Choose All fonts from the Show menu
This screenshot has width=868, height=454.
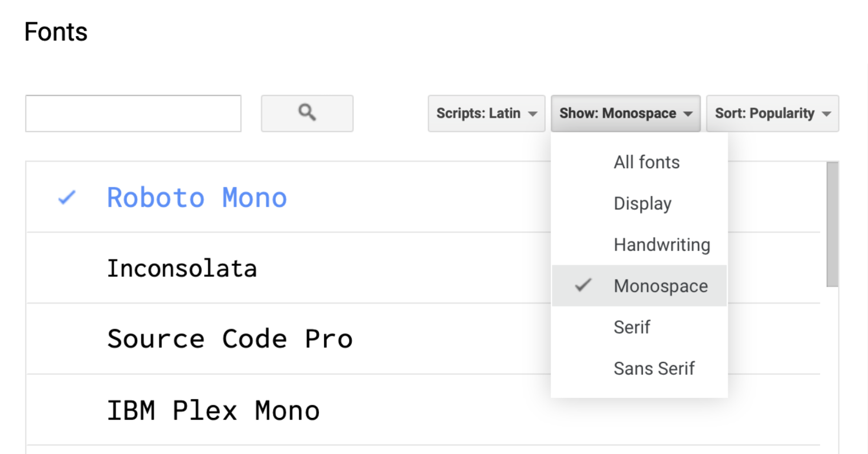(646, 162)
